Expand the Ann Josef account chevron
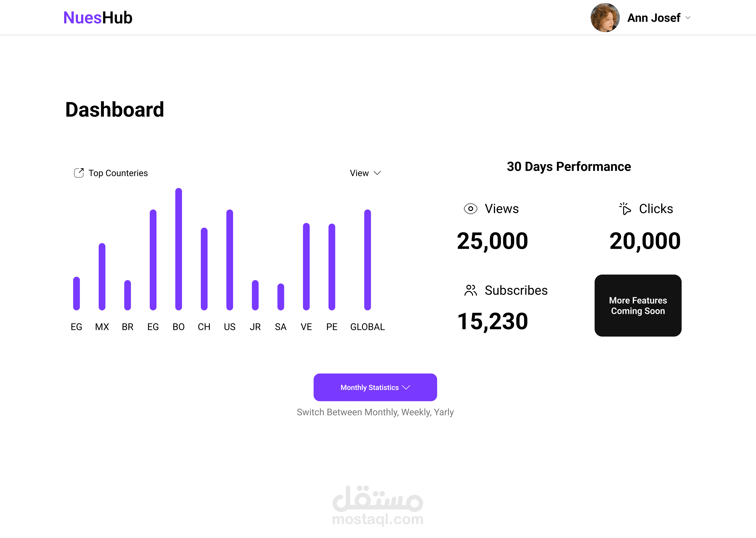 tap(688, 18)
